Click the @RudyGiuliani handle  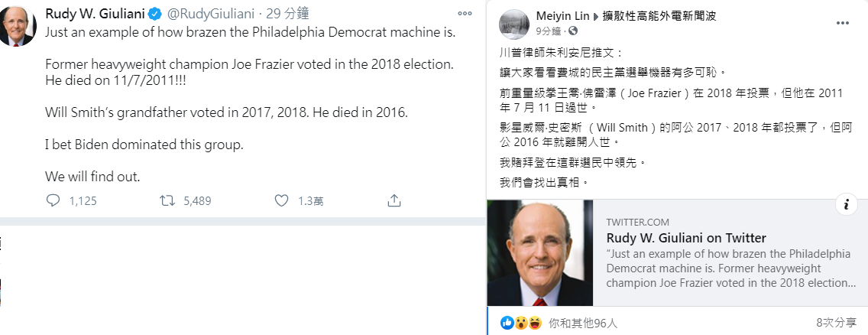(211, 14)
